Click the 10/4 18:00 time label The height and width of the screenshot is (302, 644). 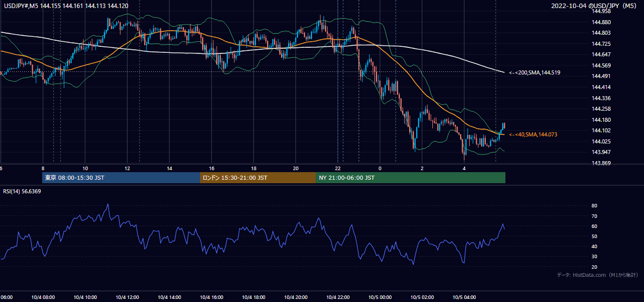coord(253,297)
